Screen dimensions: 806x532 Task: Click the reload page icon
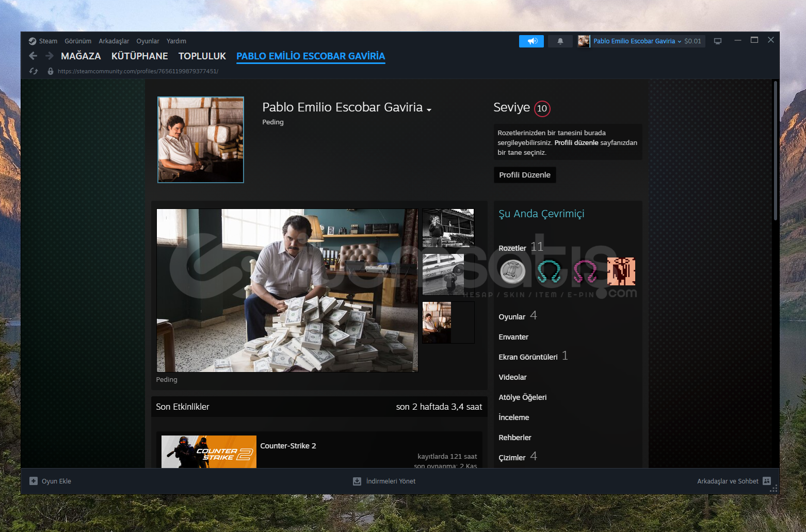point(34,71)
